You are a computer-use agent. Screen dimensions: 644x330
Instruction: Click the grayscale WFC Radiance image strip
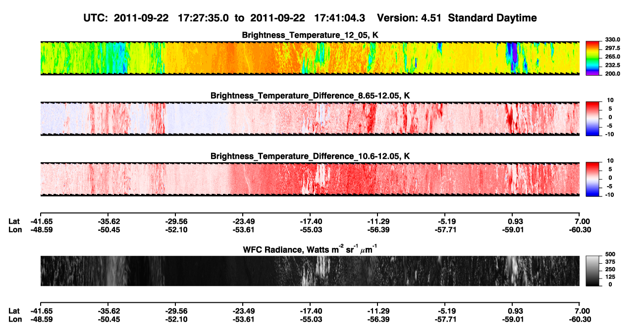310,271
